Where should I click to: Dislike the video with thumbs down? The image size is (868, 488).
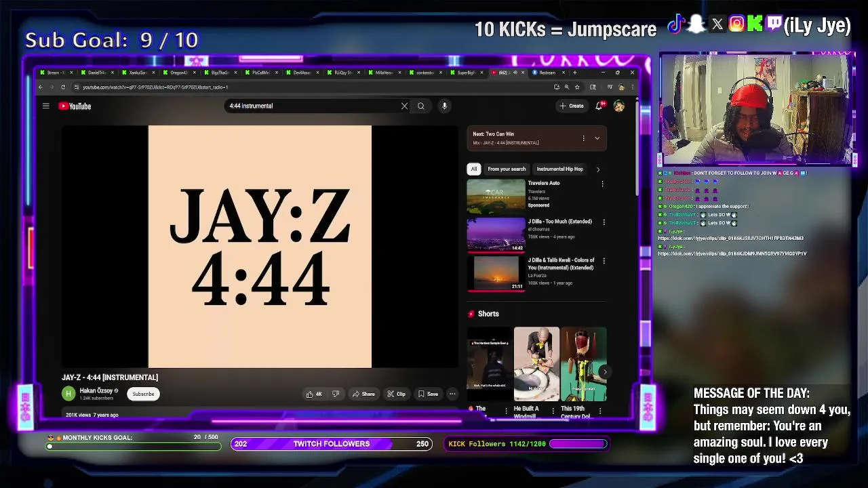pos(336,394)
